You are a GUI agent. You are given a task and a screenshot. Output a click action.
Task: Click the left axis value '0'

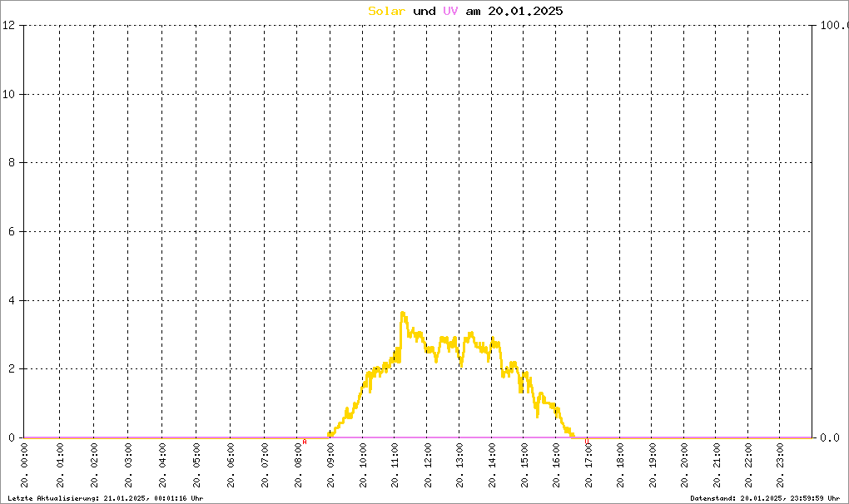(12, 437)
